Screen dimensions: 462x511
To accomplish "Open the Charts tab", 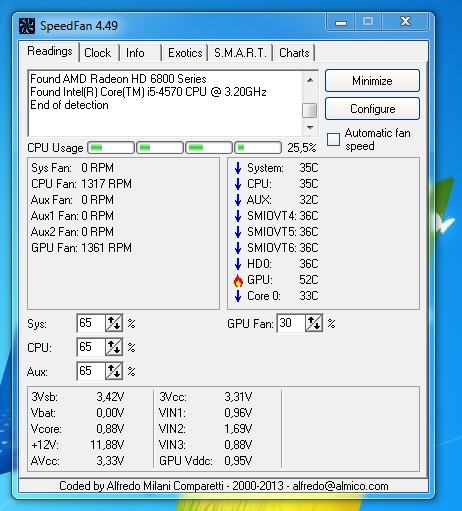I will [294, 53].
